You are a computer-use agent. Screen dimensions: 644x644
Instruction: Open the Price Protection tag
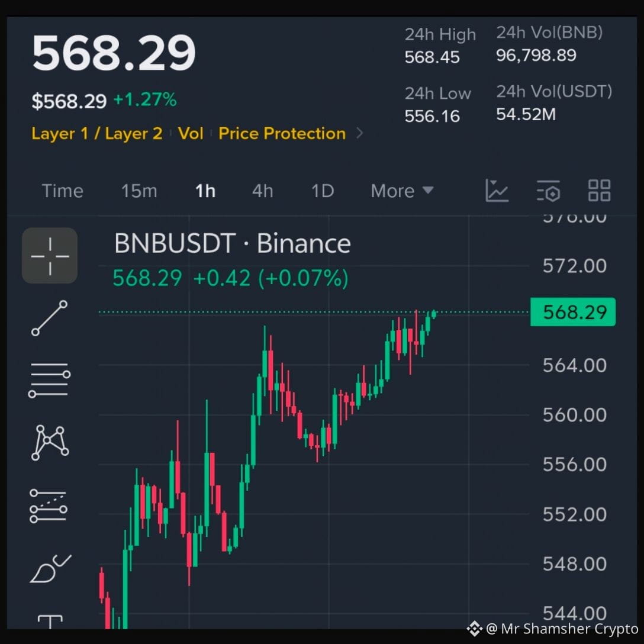point(282,134)
